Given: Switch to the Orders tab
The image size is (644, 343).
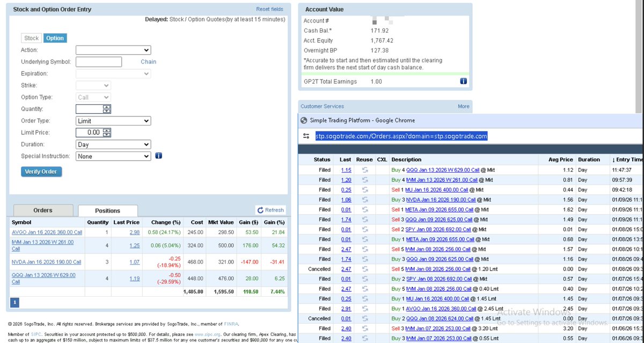Looking at the screenshot, I should [43, 210].
